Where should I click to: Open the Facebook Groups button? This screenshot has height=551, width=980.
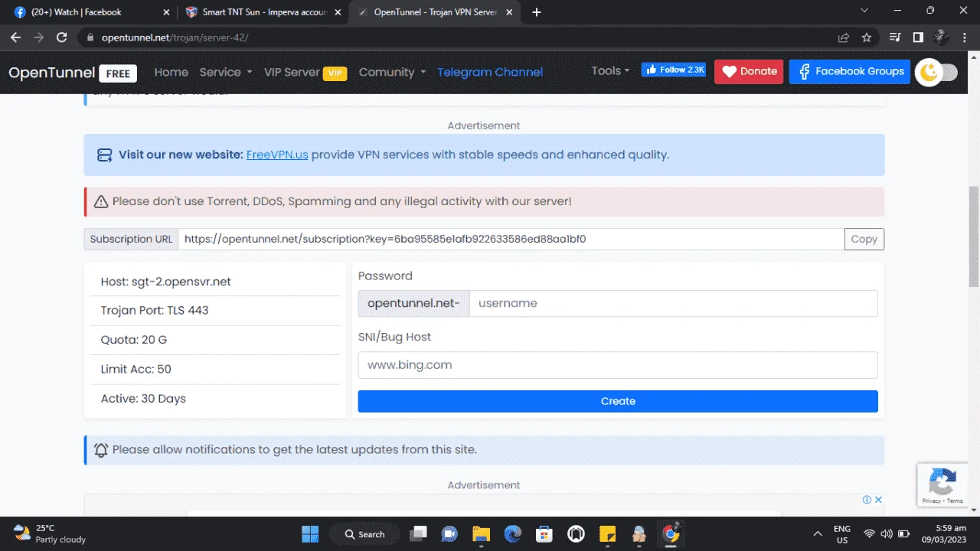tap(850, 71)
